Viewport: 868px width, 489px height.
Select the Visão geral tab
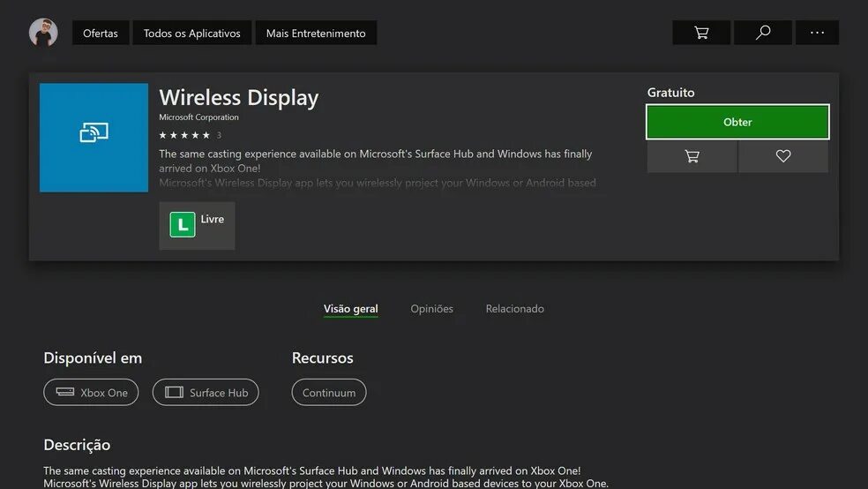[x=351, y=309]
